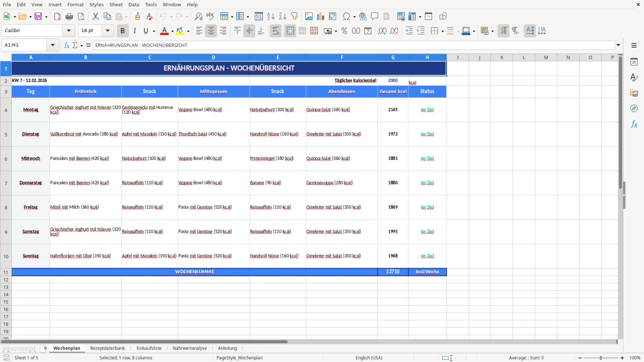This screenshot has height=362, width=644.
Task: Open the borders dropdown arrow
Action: pyautogui.click(x=442, y=31)
